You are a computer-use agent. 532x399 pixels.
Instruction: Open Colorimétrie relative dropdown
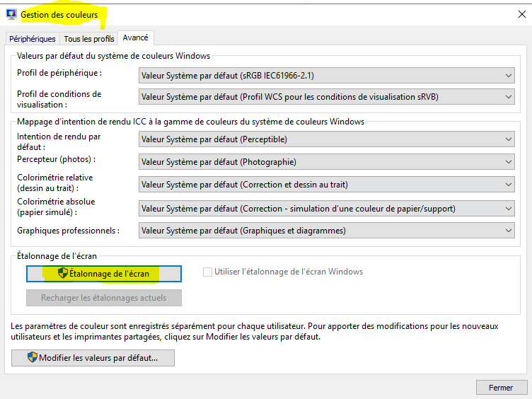[326, 185]
